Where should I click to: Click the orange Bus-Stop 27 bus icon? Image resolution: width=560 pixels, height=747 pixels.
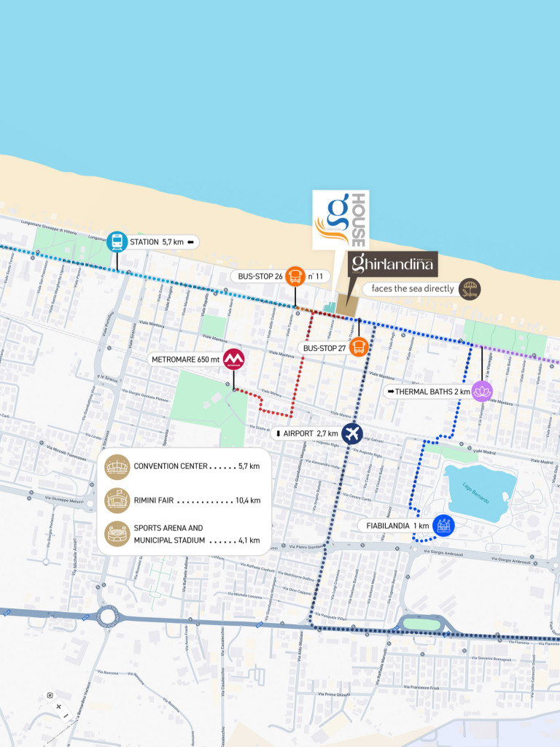point(359,347)
